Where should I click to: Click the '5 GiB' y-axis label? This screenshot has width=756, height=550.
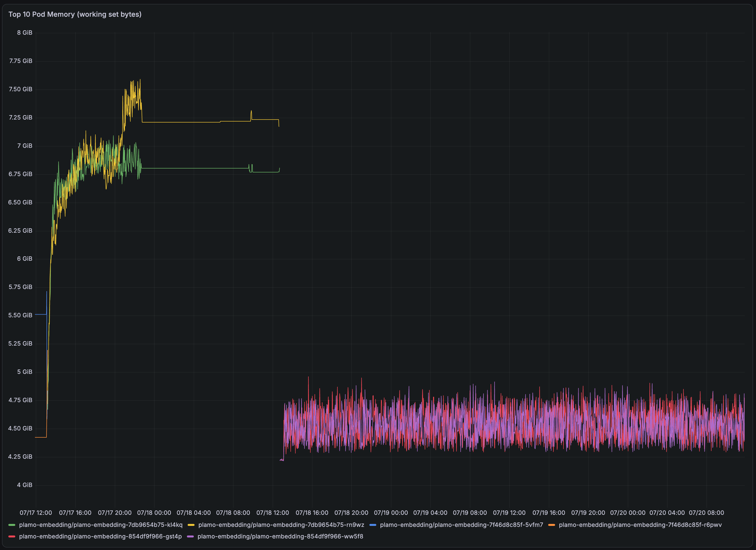click(25, 372)
